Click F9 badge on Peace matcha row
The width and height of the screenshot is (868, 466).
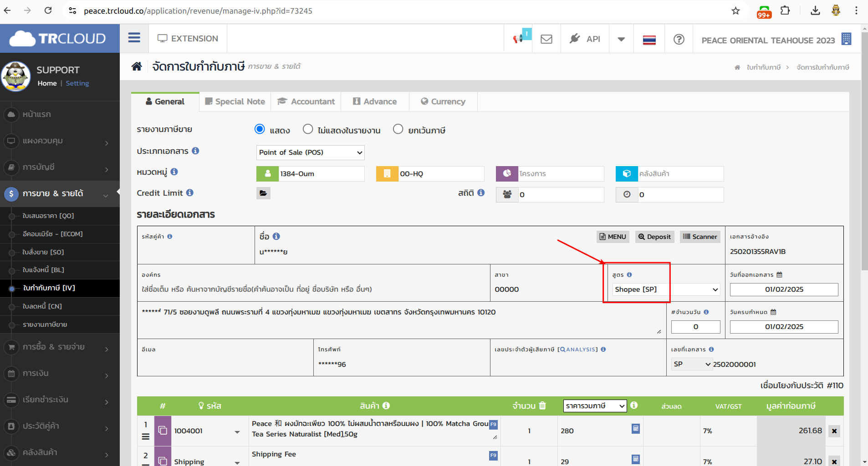click(493, 424)
